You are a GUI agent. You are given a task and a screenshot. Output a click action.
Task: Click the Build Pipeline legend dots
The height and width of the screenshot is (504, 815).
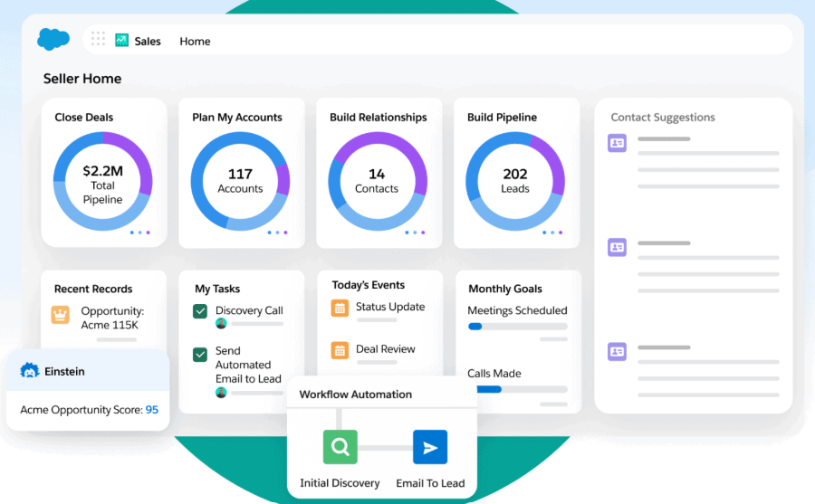(552, 233)
